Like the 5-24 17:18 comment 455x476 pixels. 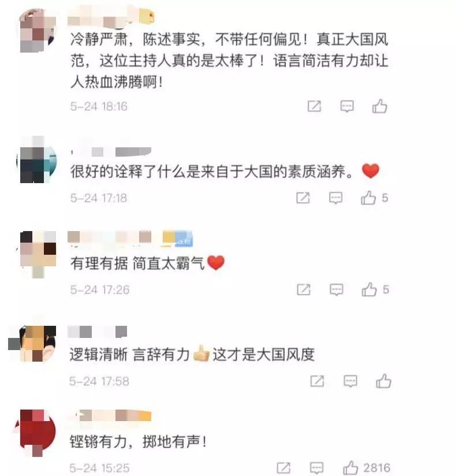[x=368, y=198]
